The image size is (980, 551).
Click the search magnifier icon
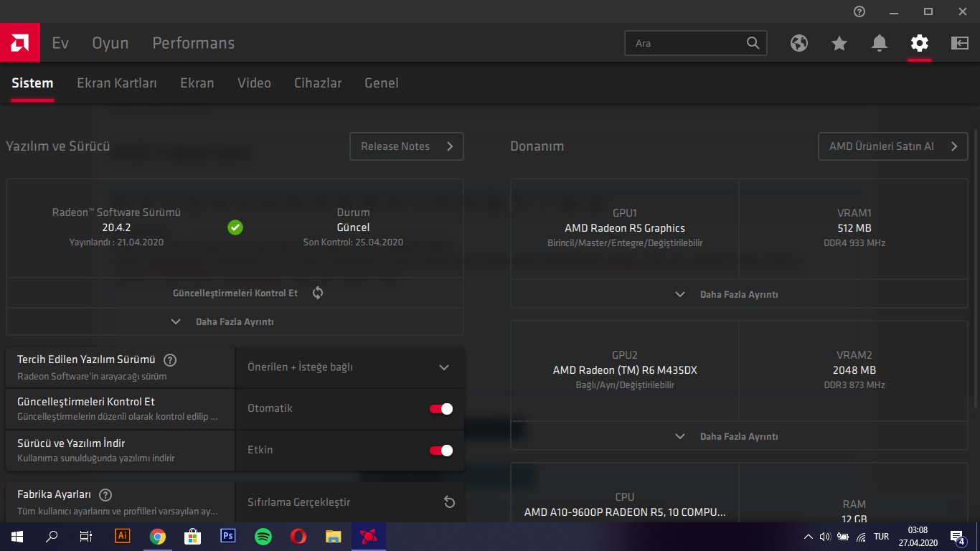pyautogui.click(x=753, y=43)
